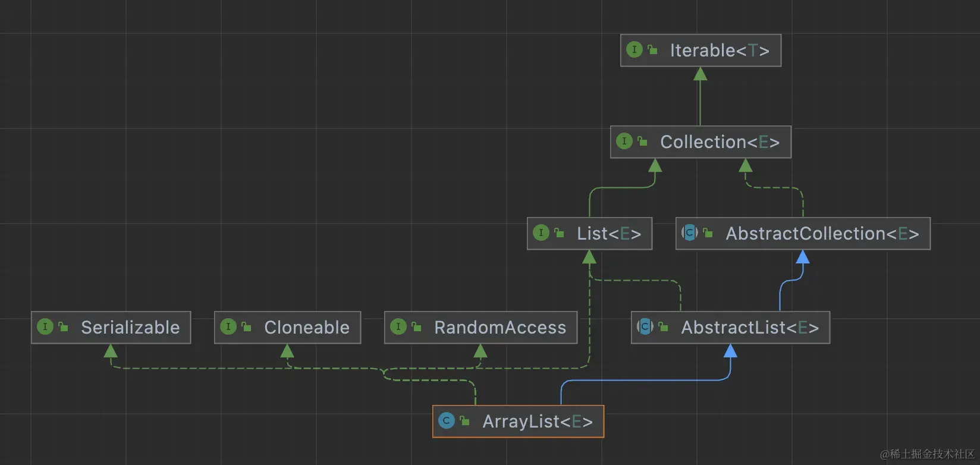
Task: Click the class icon on ArrayList<E>
Action: point(447,421)
